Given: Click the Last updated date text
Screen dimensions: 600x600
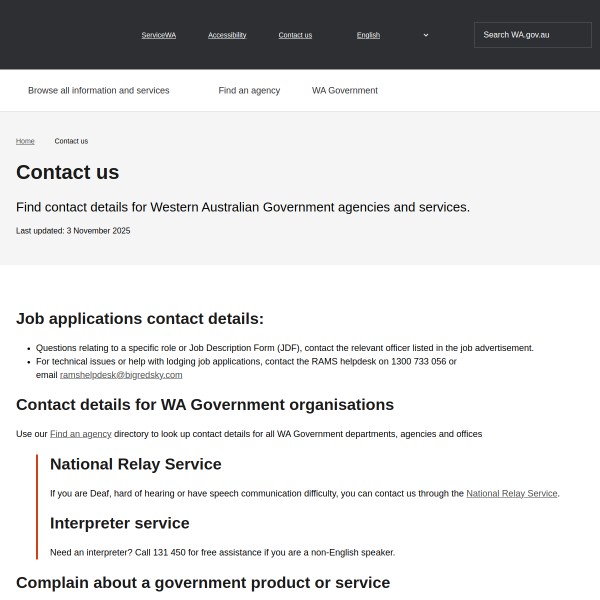Looking at the screenshot, I should pyautogui.click(x=73, y=231).
